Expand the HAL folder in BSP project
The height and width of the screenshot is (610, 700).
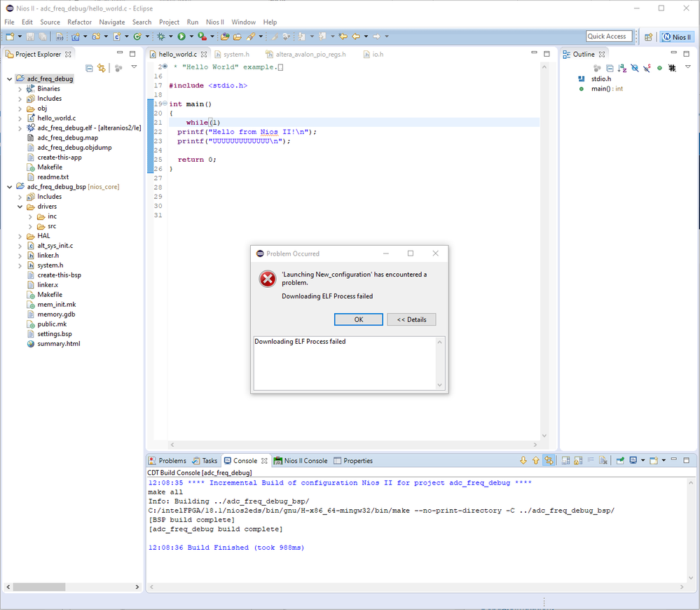(x=20, y=236)
